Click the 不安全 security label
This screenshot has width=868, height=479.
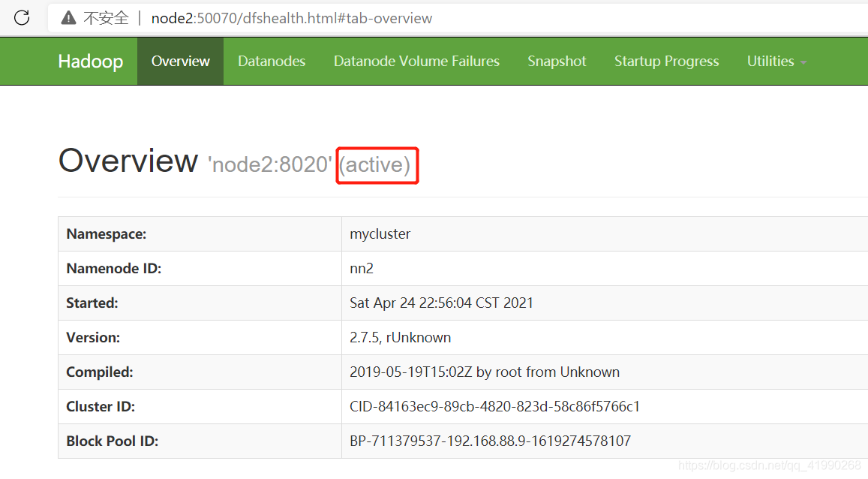(x=106, y=18)
